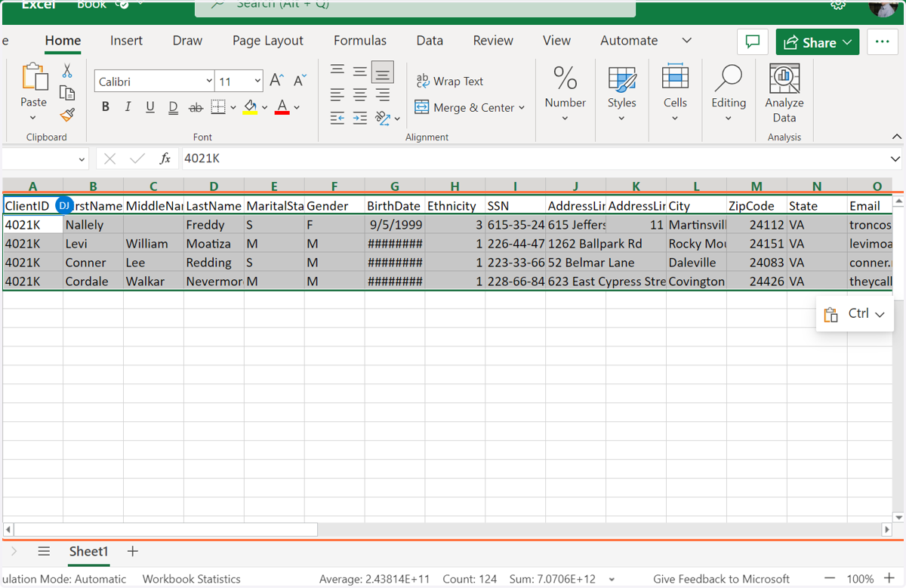Center cell text horizontally

coord(360,94)
